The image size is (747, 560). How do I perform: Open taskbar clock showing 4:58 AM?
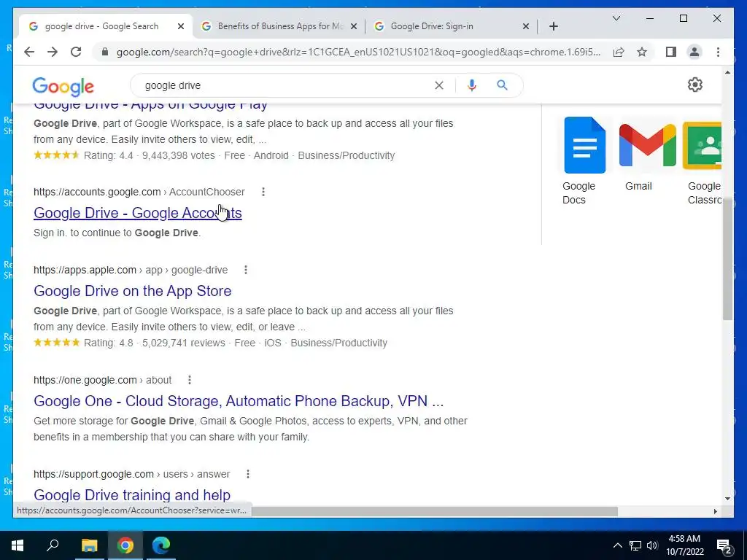(x=684, y=545)
